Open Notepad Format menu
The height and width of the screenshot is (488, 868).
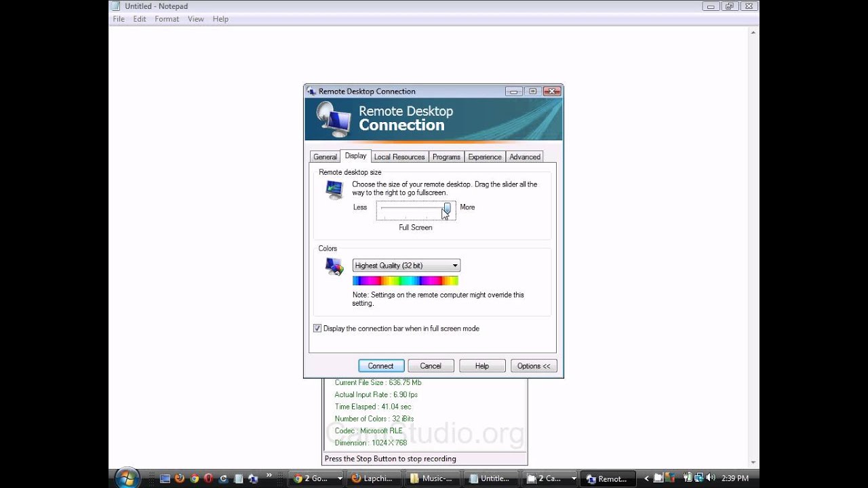(167, 19)
